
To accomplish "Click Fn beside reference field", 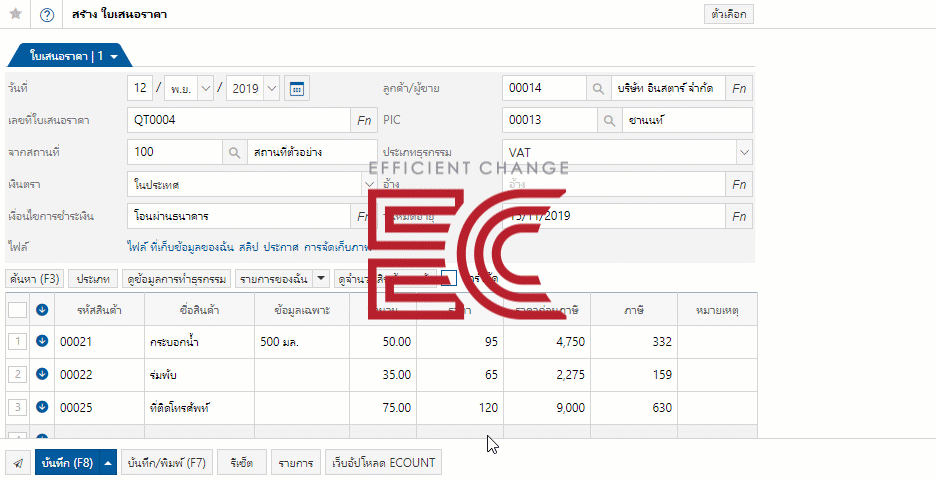I will point(739,184).
